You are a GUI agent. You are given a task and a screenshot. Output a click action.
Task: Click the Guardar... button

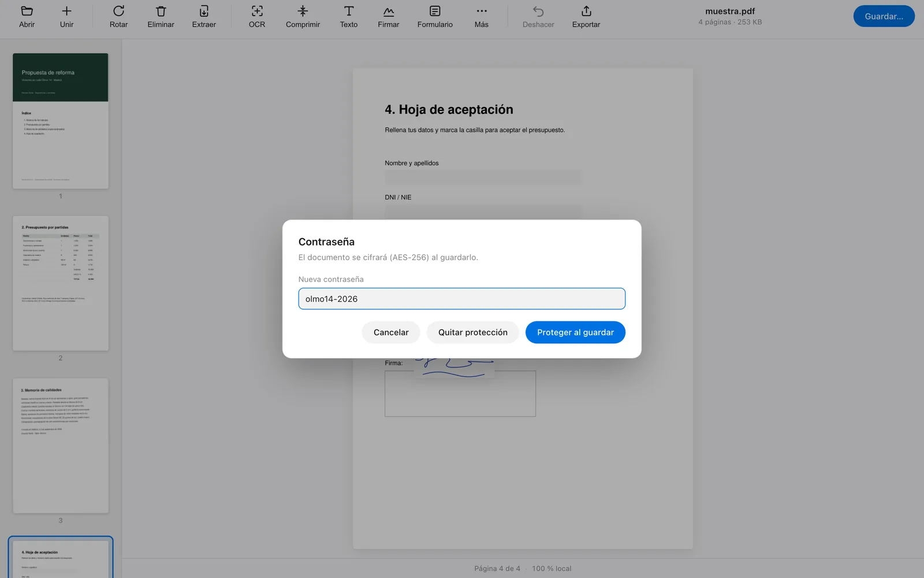[x=884, y=16]
